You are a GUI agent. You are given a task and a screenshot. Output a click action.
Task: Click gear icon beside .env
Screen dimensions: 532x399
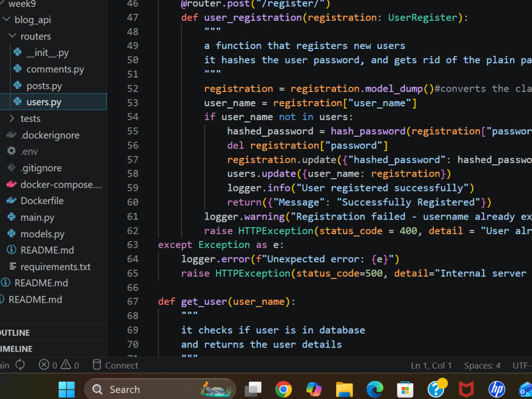(12, 151)
